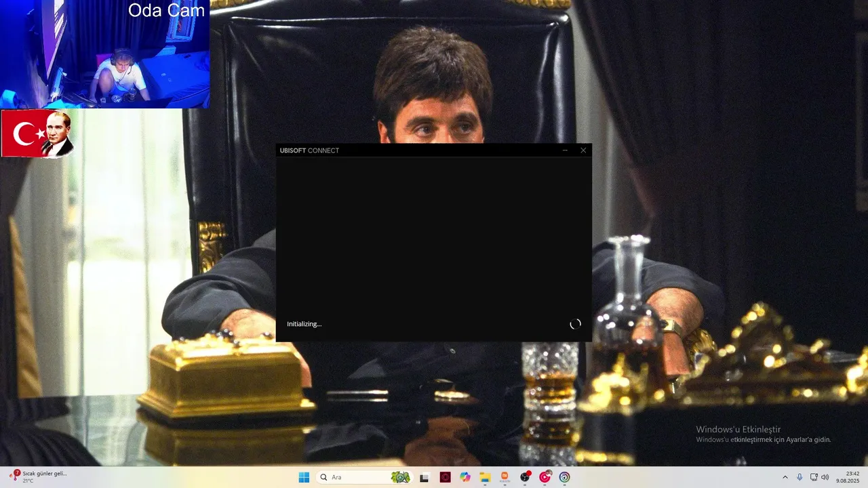Screen dimensions: 868x488
Task: Click the Ara search box in taskbar
Action: pos(364,477)
